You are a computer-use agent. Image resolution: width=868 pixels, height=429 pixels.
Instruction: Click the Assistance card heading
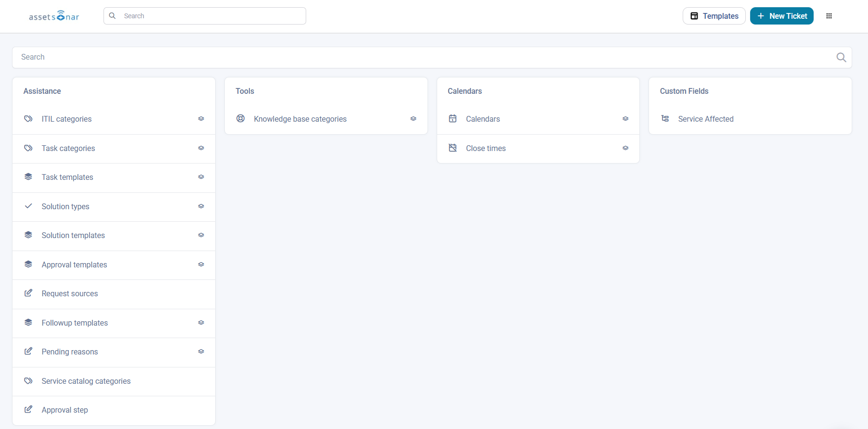(x=42, y=91)
